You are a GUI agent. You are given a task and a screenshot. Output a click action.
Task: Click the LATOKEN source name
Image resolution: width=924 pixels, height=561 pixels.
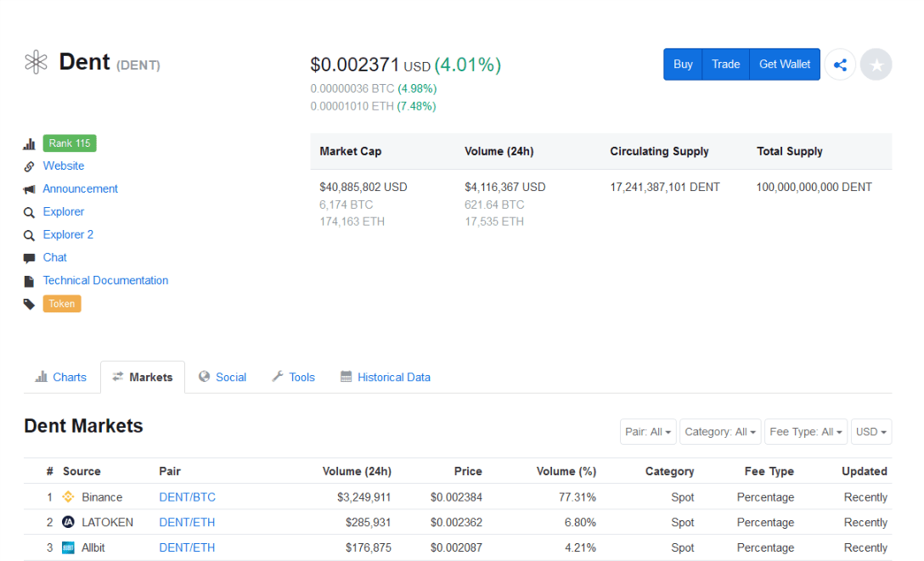click(107, 523)
